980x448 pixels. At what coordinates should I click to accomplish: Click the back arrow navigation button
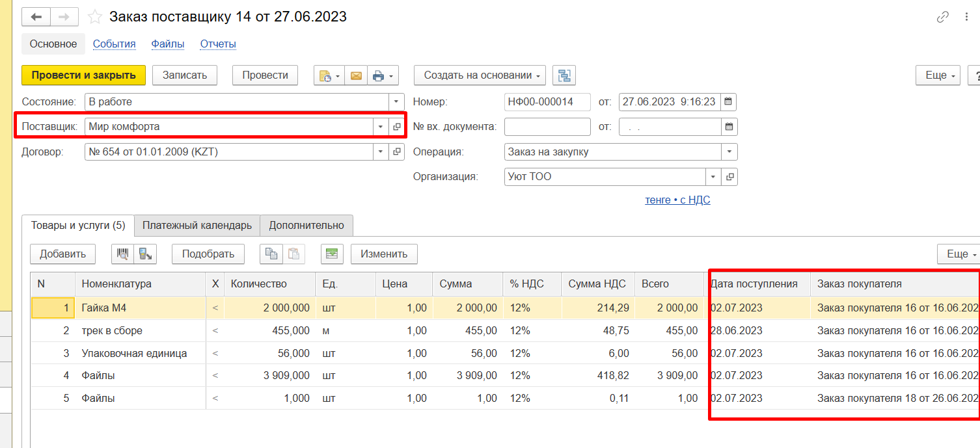[36, 17]
